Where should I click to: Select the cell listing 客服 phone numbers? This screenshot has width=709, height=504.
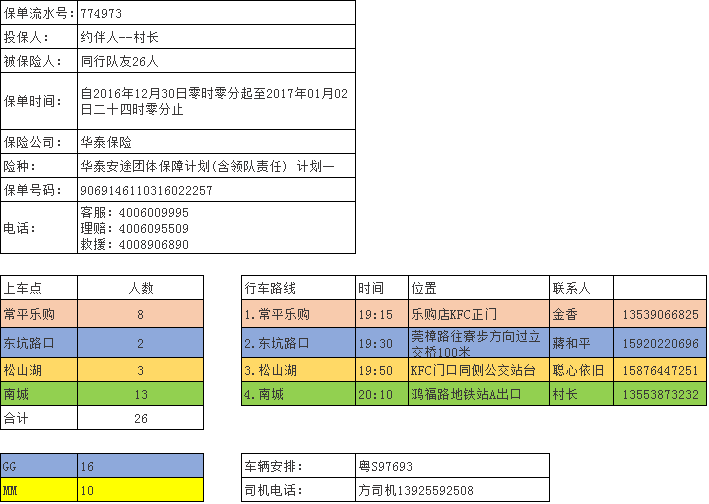[x=215, y=228]
